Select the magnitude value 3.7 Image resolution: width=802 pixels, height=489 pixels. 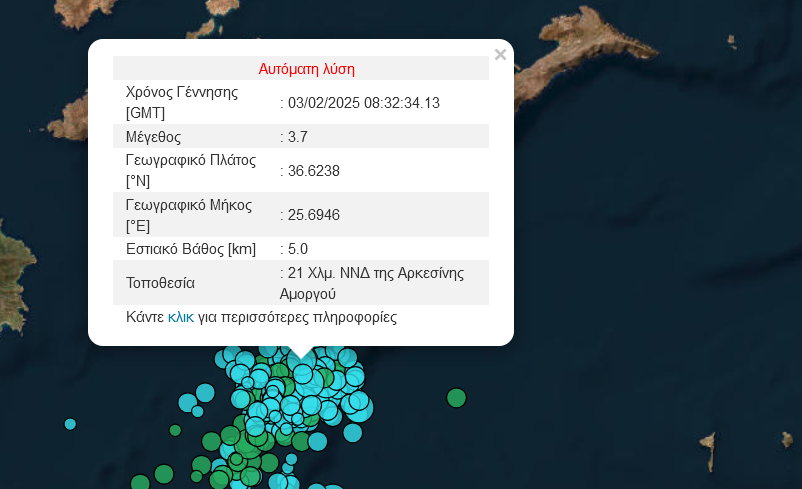tap(298, 137)
